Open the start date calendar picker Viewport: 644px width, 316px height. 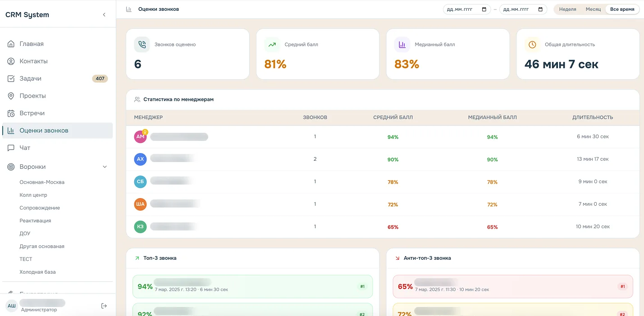click(484, 9)
